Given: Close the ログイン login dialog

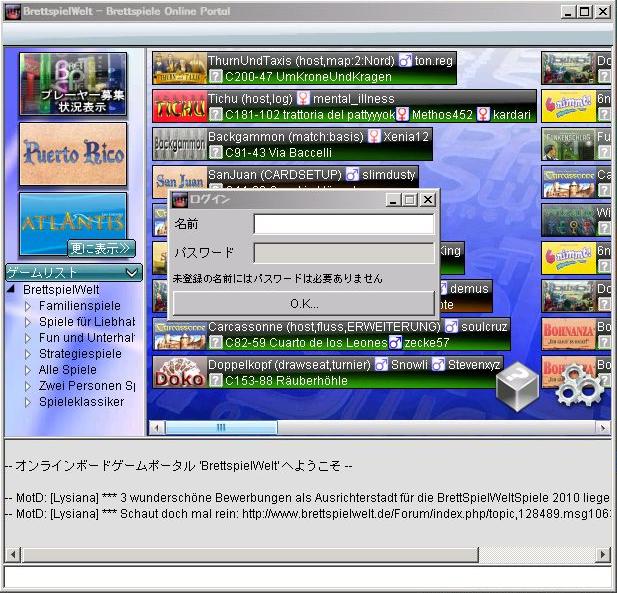Looking at the screenshot, I should coord(428,200).
